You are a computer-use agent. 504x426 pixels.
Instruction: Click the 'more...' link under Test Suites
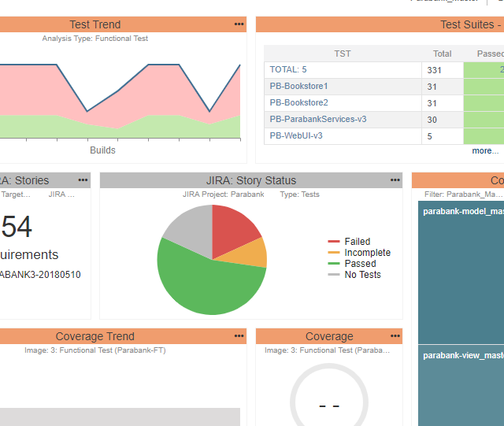pyautogui.click(x=485, y=150)
